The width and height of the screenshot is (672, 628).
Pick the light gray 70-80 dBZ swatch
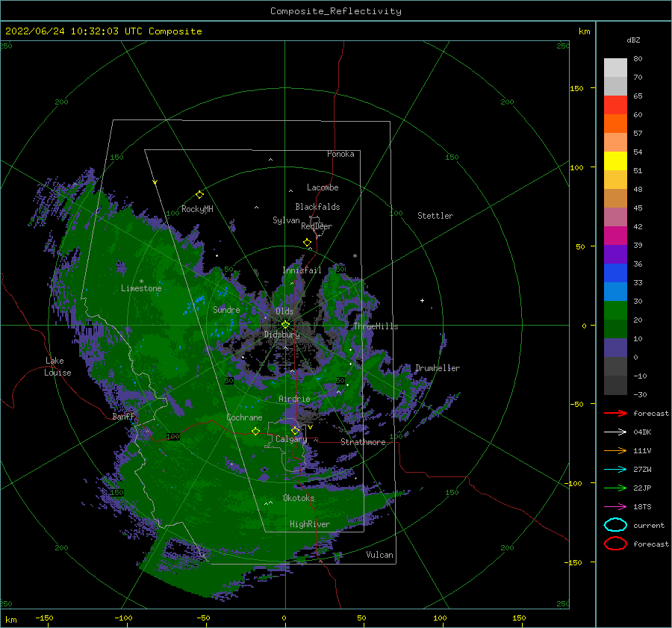[x=615, y=68]
